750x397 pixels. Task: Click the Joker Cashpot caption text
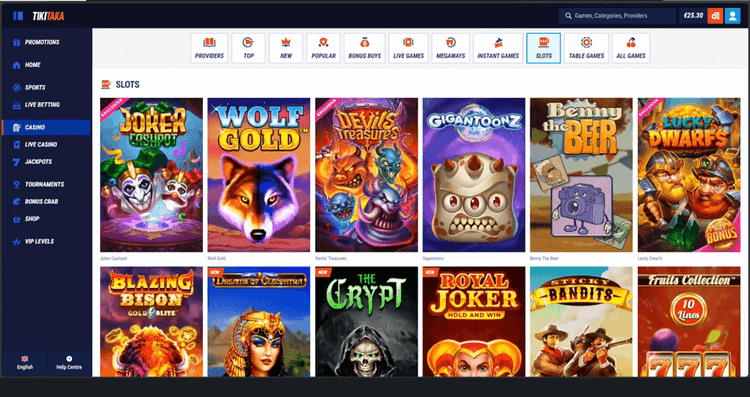point(113,258)
